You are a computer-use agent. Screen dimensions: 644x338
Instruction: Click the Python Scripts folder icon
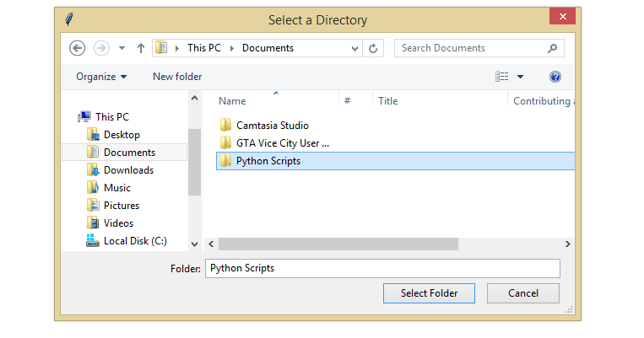pos(225,160)
